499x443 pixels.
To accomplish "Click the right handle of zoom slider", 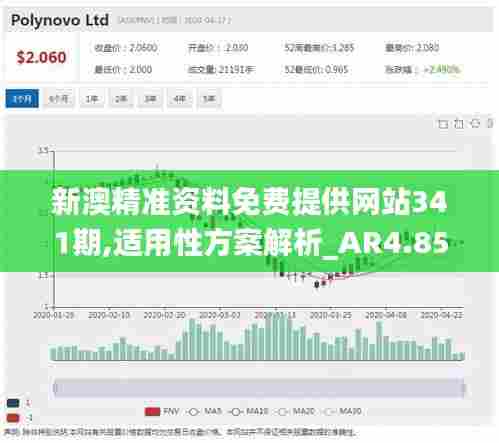I will (463, 388).
